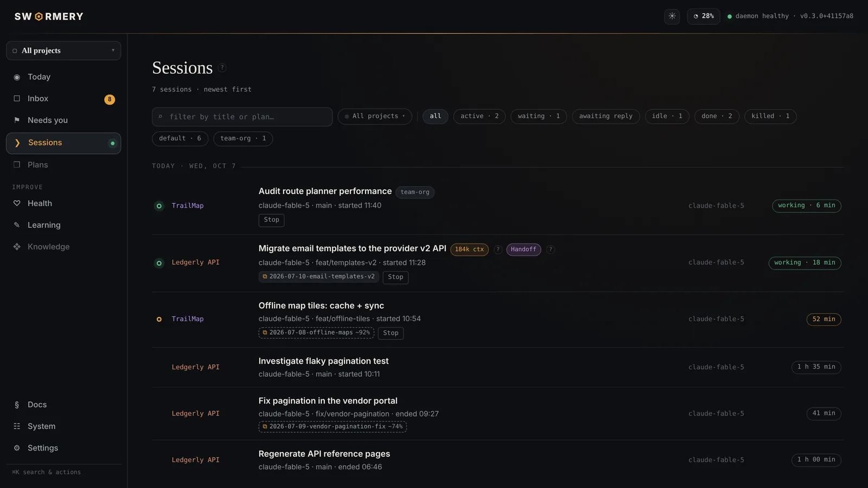This screenshot has width=868, height=488.
Task: Click the 184k ctx badge
Action: tap(469, 249)
